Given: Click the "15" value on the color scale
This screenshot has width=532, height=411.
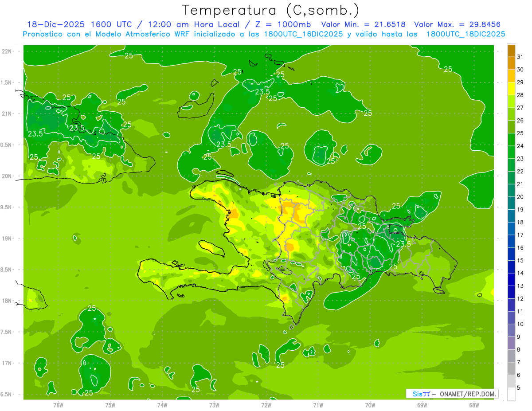Looking at the screenshot, I should click(520, 261).
